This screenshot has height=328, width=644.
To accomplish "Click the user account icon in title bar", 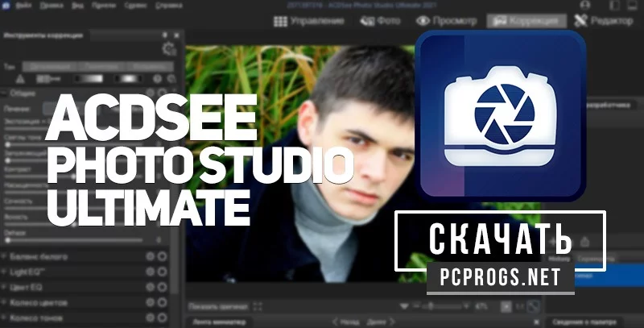I will 585,6.
